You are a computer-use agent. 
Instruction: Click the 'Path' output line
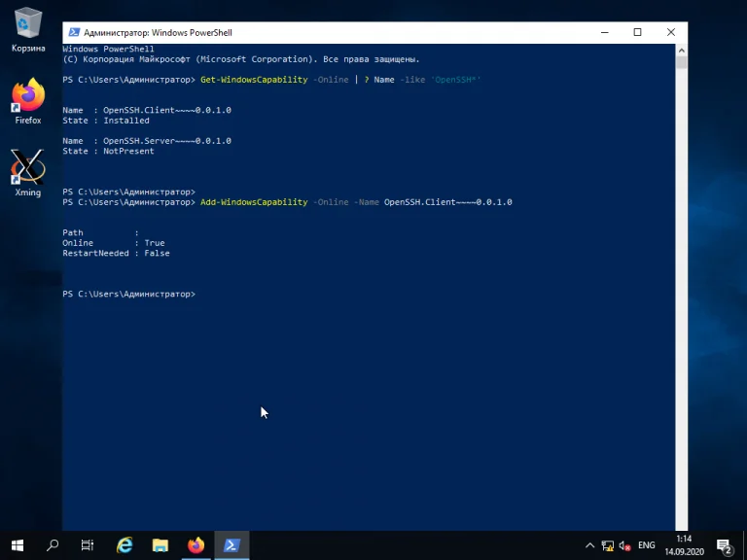[100, 232]
